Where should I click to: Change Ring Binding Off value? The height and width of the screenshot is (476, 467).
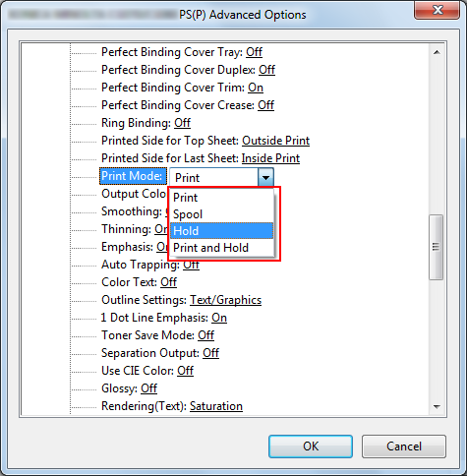point(183,123)
